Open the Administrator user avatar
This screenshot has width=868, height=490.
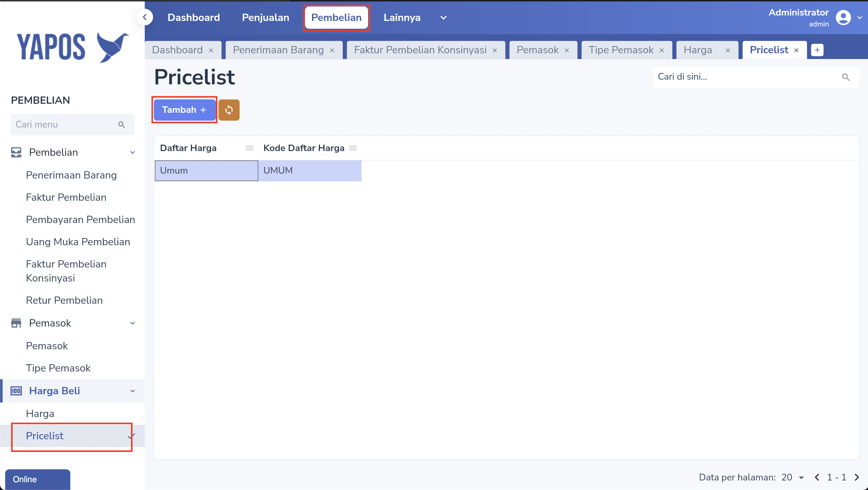coord(843,18)
